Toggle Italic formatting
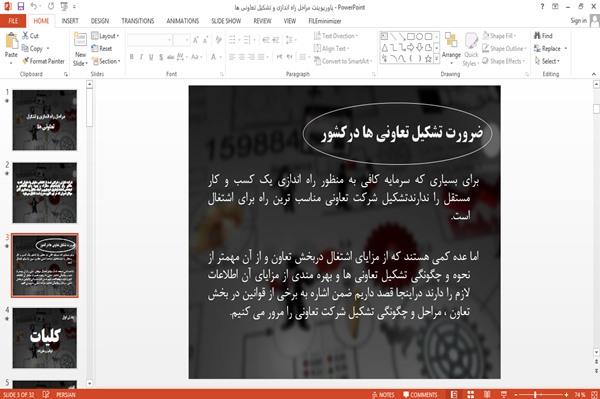This screenshot has width=600, height=399. click(141, 57)
